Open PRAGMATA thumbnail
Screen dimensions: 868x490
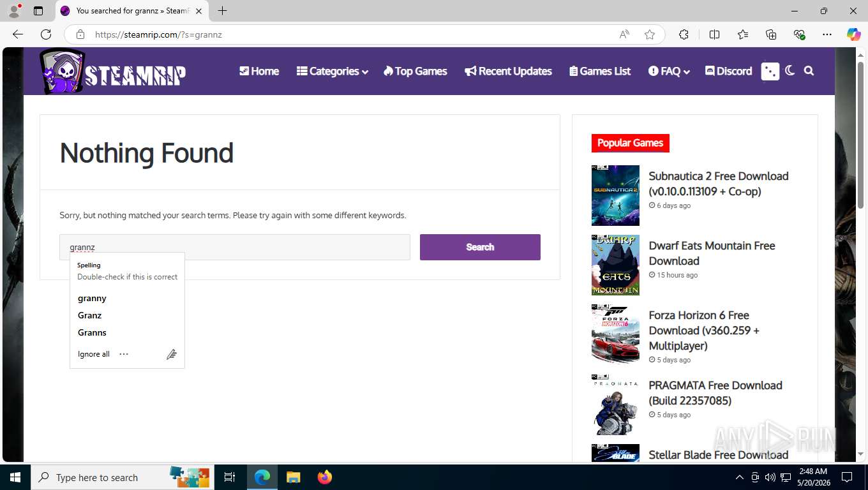coord(615,405)
